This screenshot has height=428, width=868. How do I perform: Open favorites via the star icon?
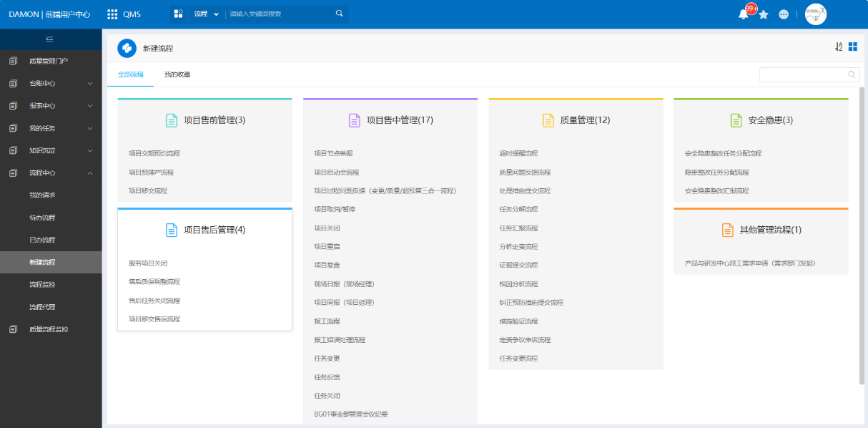[x=764, y=14]
